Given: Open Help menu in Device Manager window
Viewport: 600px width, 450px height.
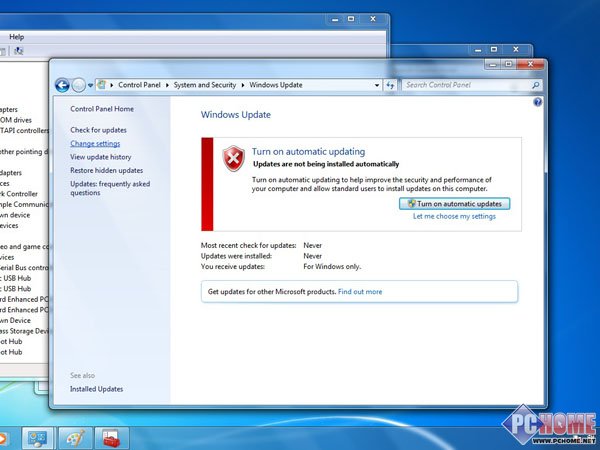Looking at the screenshot, I should click(x=16, y=37).
